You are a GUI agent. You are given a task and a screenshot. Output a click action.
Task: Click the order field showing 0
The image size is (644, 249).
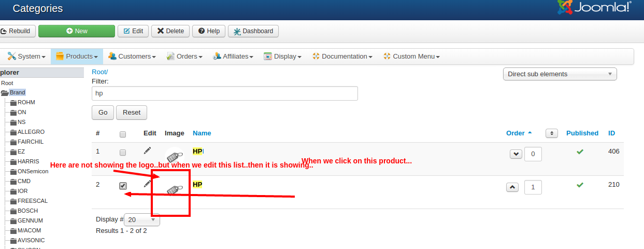533,154
